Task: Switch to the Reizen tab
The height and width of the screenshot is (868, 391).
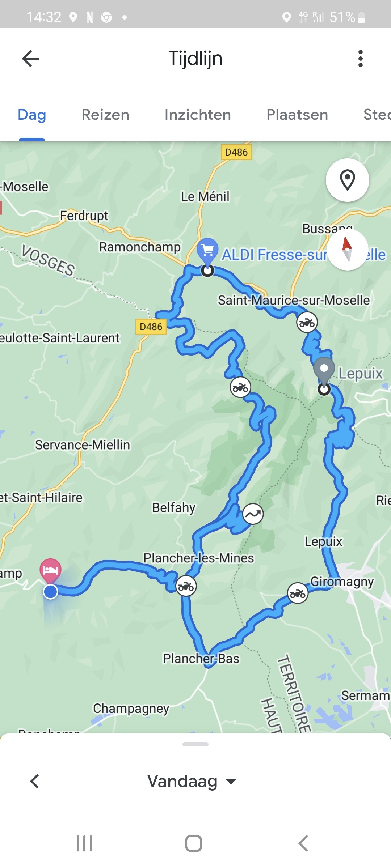Action: point(105,115)
